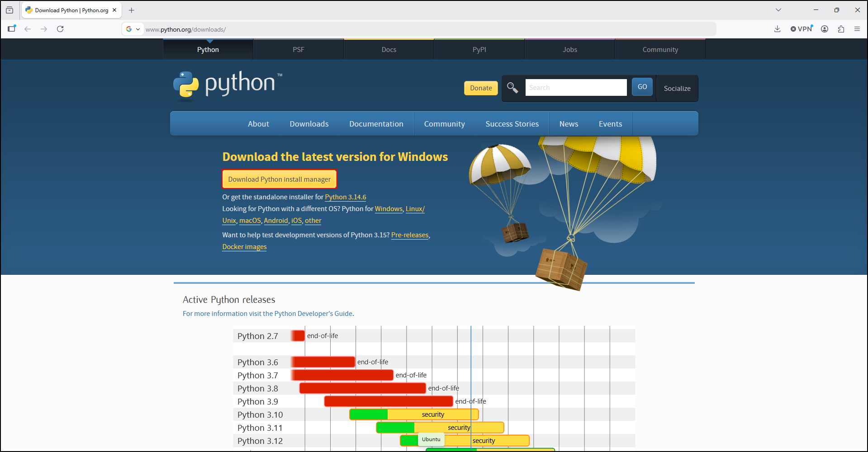Open the Pre-releases link
This screenshot has width=868, height=452.
tap(410, 235)
